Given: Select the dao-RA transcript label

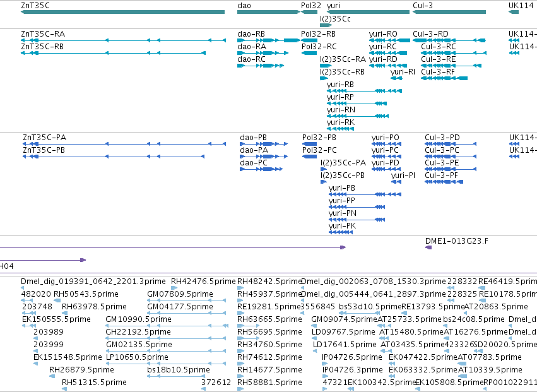Looking at the screenshot, I should pos(252,47).
